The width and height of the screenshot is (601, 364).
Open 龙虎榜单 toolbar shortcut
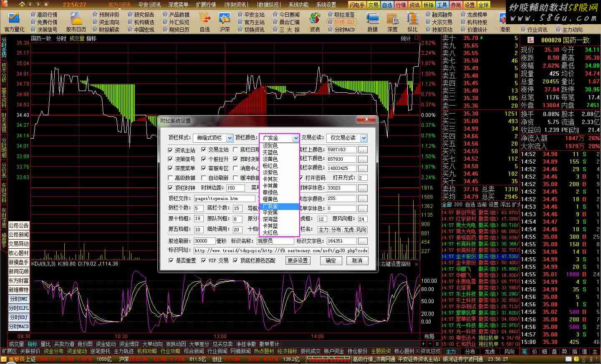click(473, 15)
